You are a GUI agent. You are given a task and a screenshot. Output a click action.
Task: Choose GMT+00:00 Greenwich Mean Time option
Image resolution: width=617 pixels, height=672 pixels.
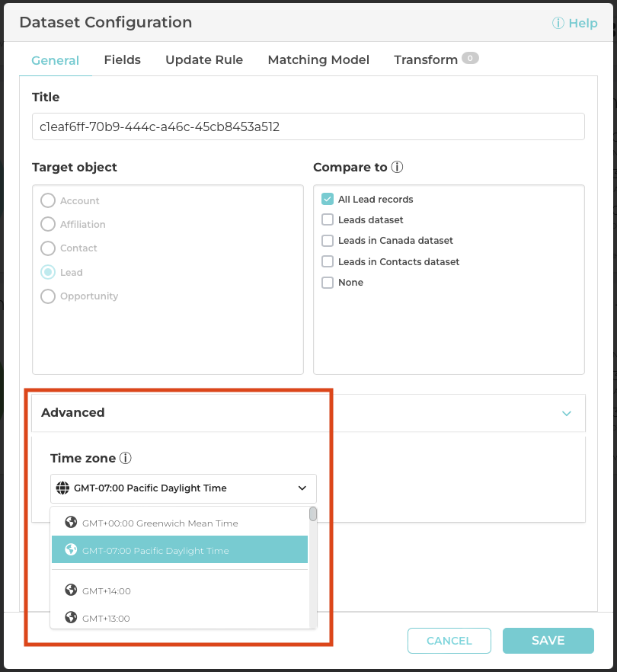160,523
